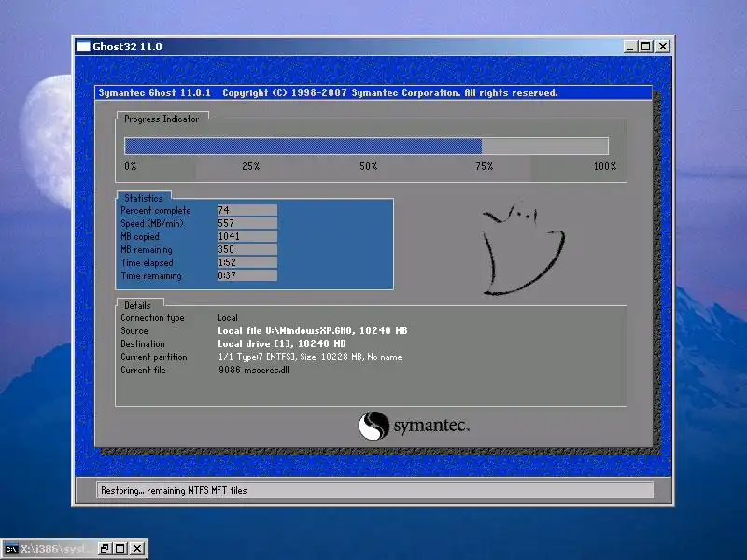Image resolution: width=747 pixels, height=560 pixels.
Task: Click the Current partition NTFS details
Action: (310, 357)
